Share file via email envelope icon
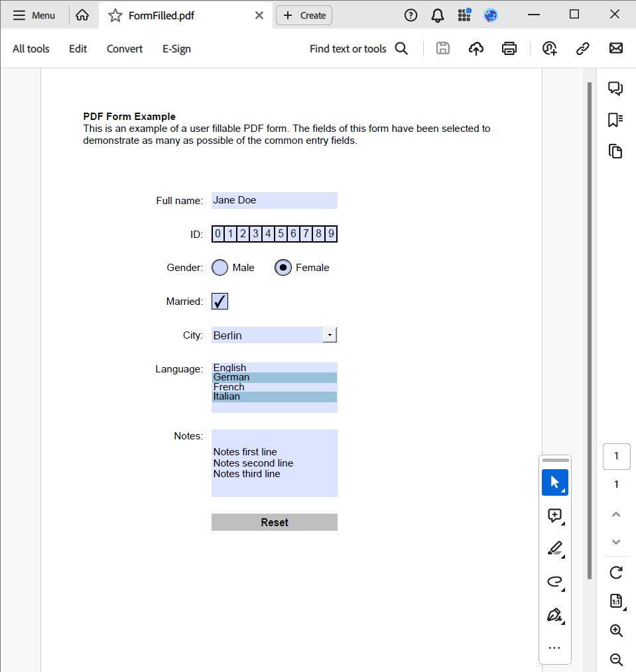 [x=616, y=48]
